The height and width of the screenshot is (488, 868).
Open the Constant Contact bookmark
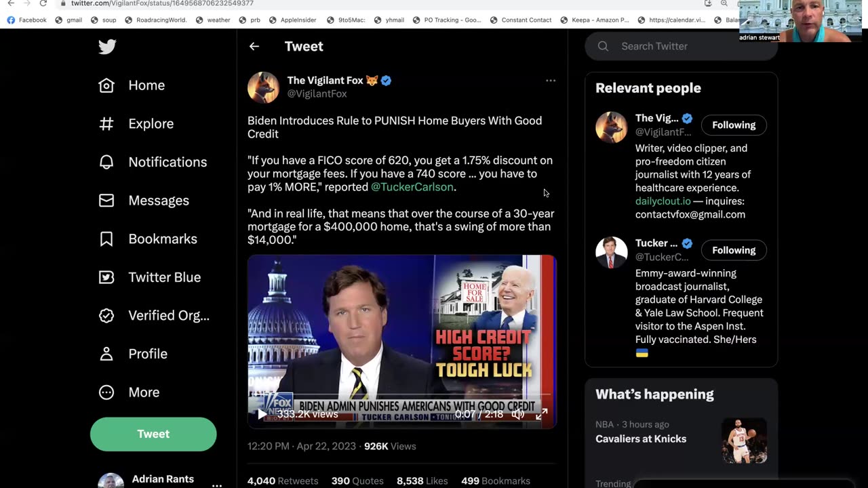[x=520, y=20]
